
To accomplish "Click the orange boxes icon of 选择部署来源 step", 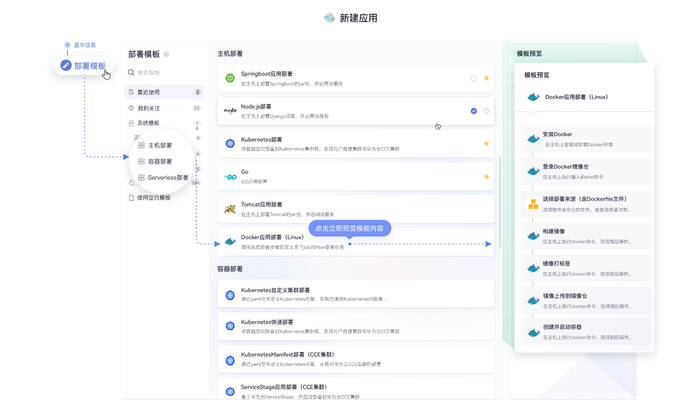I will [533, 204].
